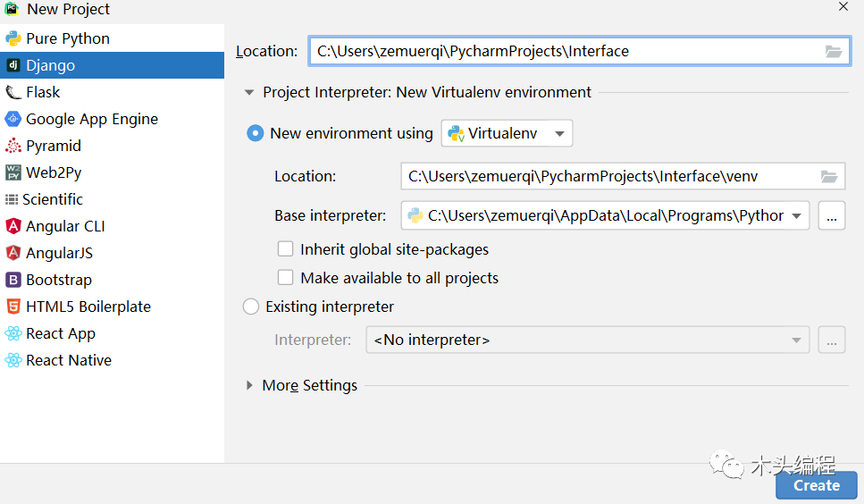Browse for venv location folder icon
This screenshot has width=864, height=504.
pyautogui.click(x=829, y=176)
